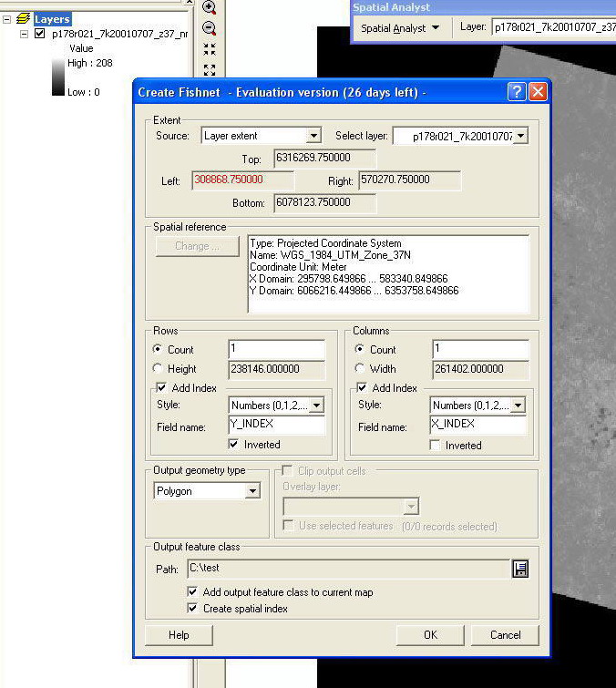Toggle Create spatial index checkbox
The height and width of the screenshot is (688, 616).
(192, 608)
